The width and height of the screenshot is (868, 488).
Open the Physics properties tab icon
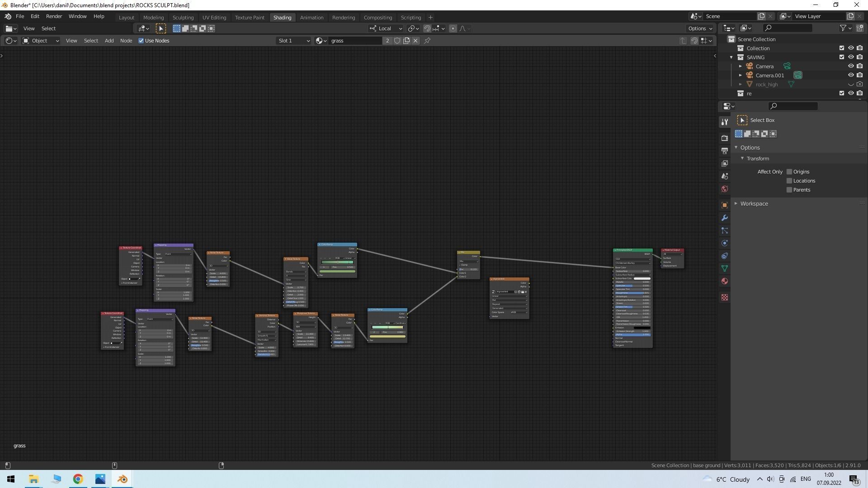(725, 243)
